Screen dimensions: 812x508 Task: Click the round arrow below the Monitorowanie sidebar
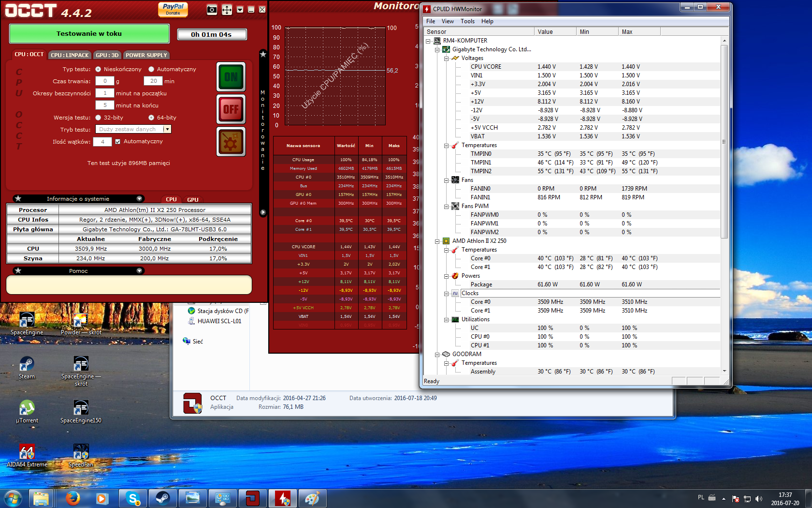pyautogui.click(x=263, y=212)
